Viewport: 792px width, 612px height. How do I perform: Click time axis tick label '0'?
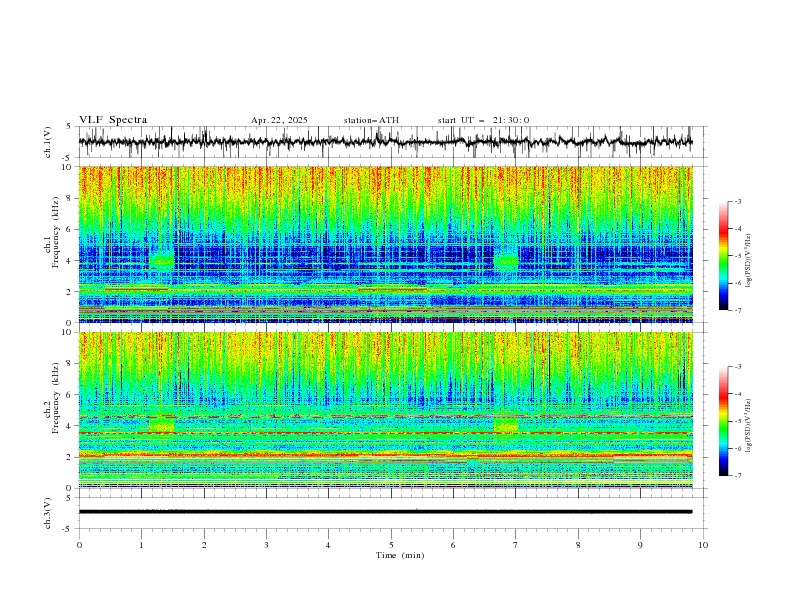click(79, 545)
